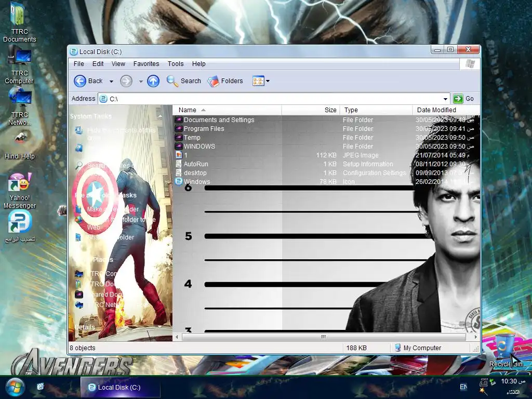Select the Temp folder icon
Screen dimensions: 532x399
click(179, 137)
